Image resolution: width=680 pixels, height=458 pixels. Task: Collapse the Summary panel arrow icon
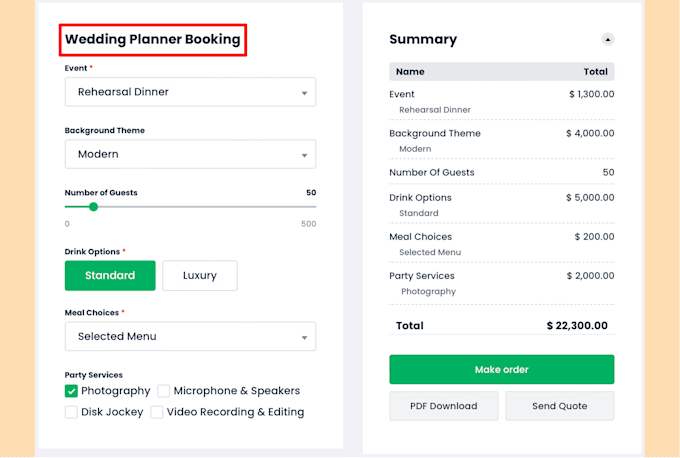coord(608,39)
